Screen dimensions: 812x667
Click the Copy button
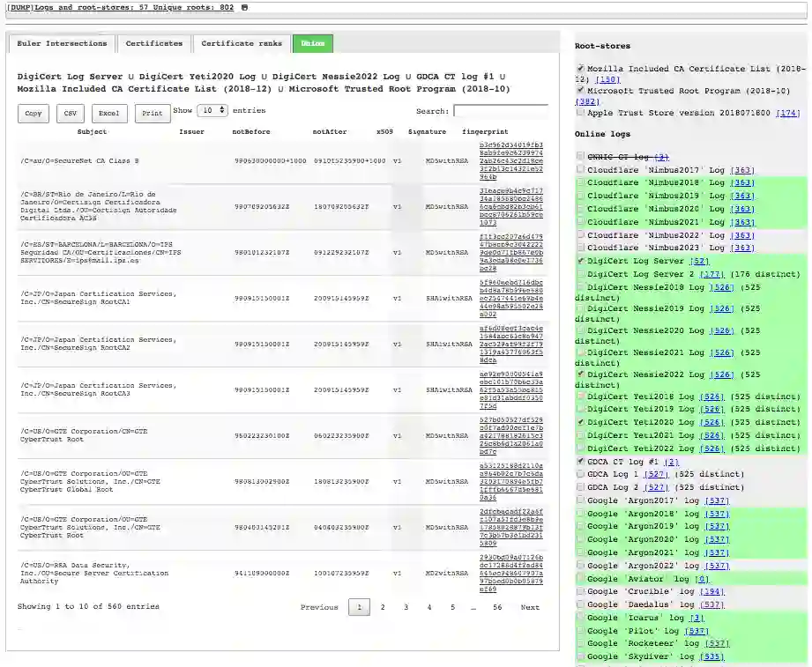34,114
